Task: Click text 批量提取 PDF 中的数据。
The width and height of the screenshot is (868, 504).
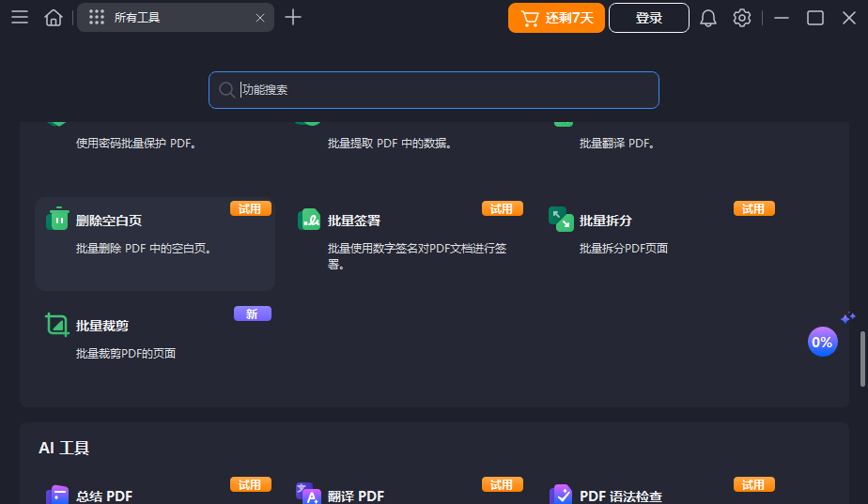Action: [x=391, y=144]
